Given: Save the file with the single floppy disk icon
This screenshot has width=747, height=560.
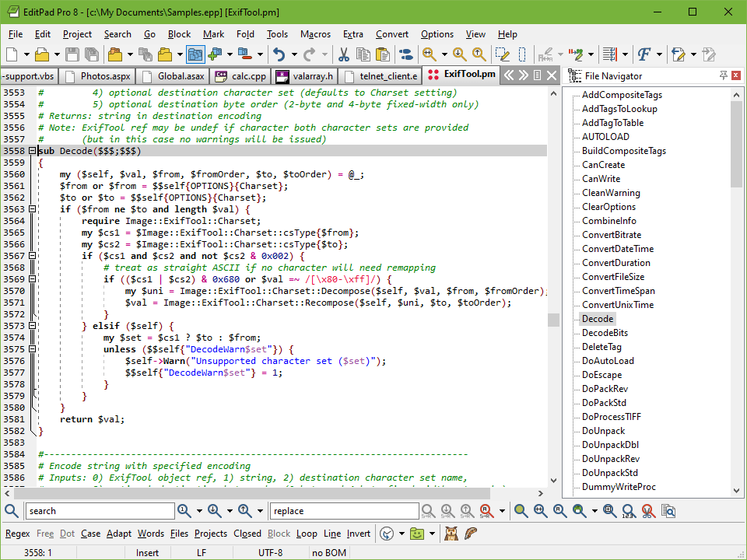Looking at the screenshot, I should click(72, 54).
